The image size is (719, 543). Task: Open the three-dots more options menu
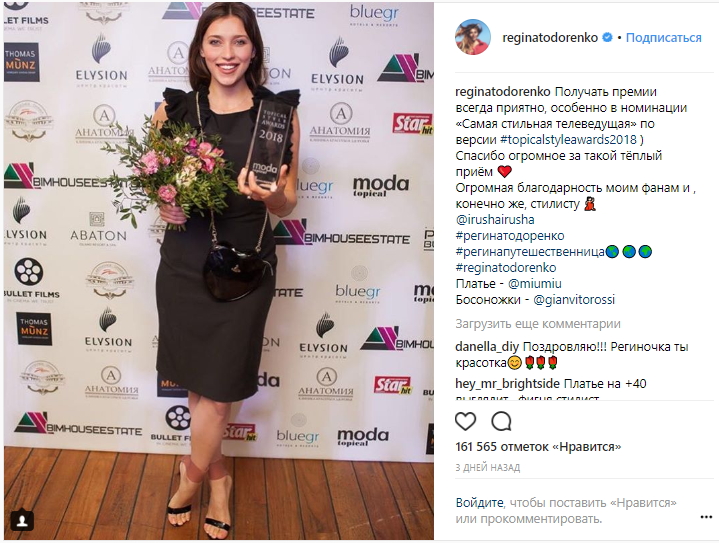(x=706, y=517)
